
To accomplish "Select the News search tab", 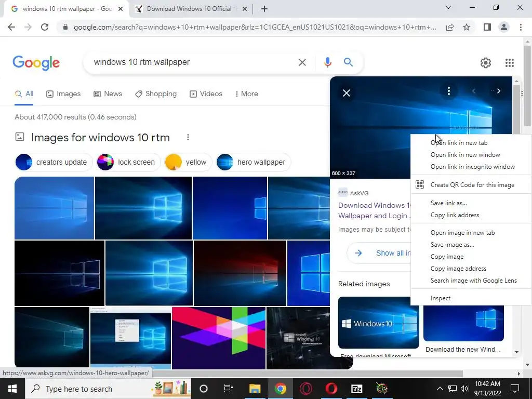I will tap(108, 94).
